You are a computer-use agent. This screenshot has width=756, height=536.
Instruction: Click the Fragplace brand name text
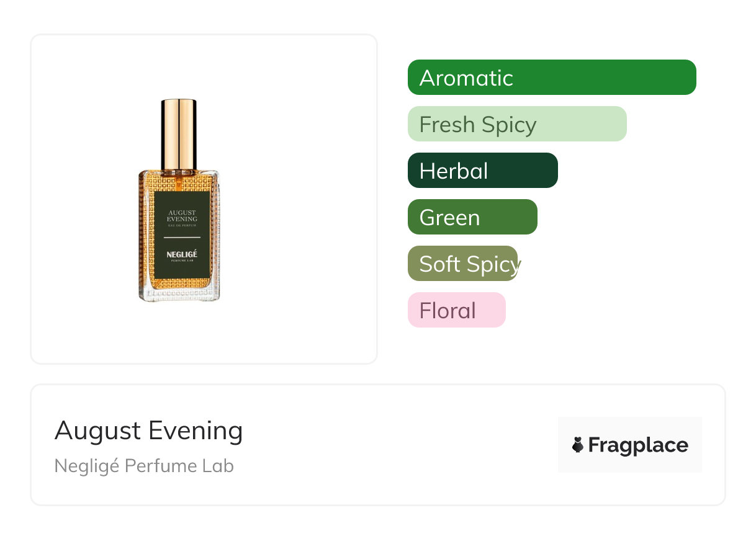click(x=638, y=445)
